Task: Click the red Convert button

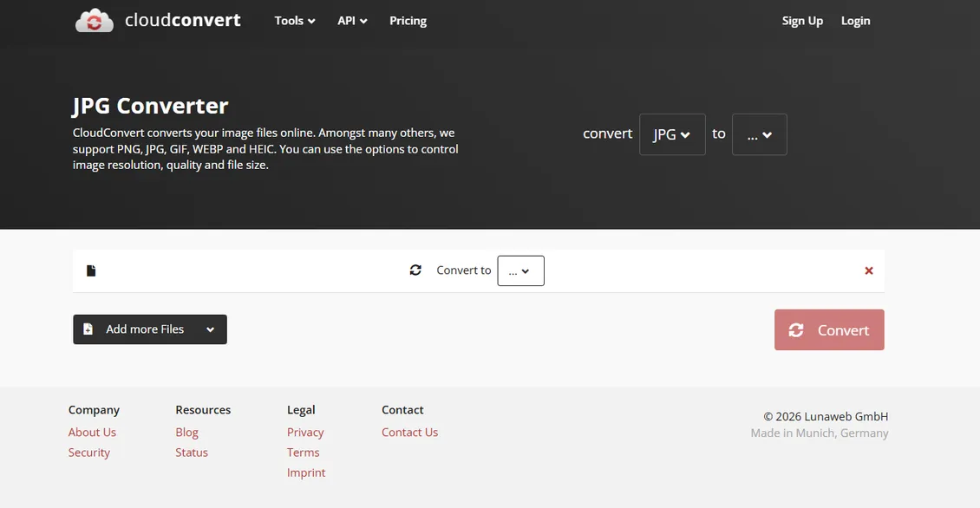Action: (829, 330)
